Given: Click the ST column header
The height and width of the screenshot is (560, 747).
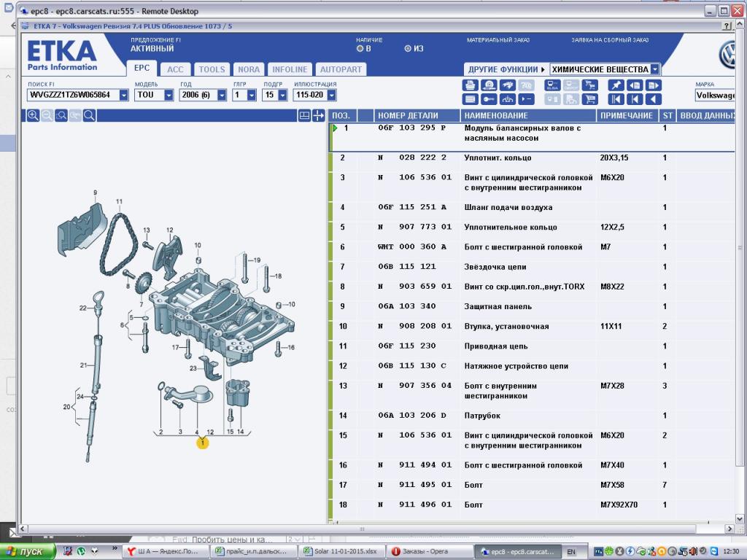Looking at the screenshot, I should click(667, 115).
